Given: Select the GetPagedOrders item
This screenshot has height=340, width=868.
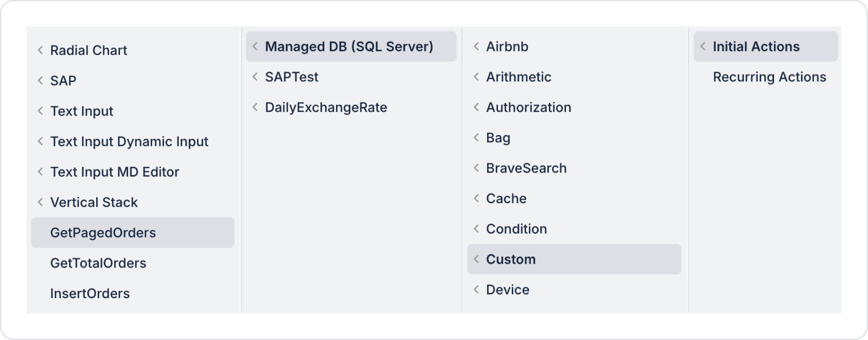Looking at the screenshot, I should point(103,233).
